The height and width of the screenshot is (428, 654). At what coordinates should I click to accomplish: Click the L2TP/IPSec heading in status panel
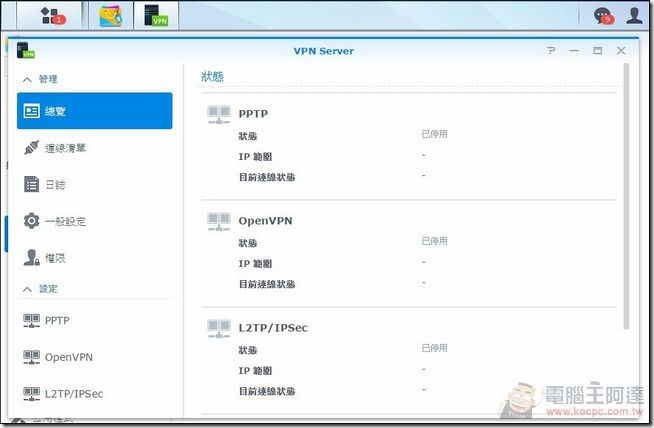tap(273, 328)
